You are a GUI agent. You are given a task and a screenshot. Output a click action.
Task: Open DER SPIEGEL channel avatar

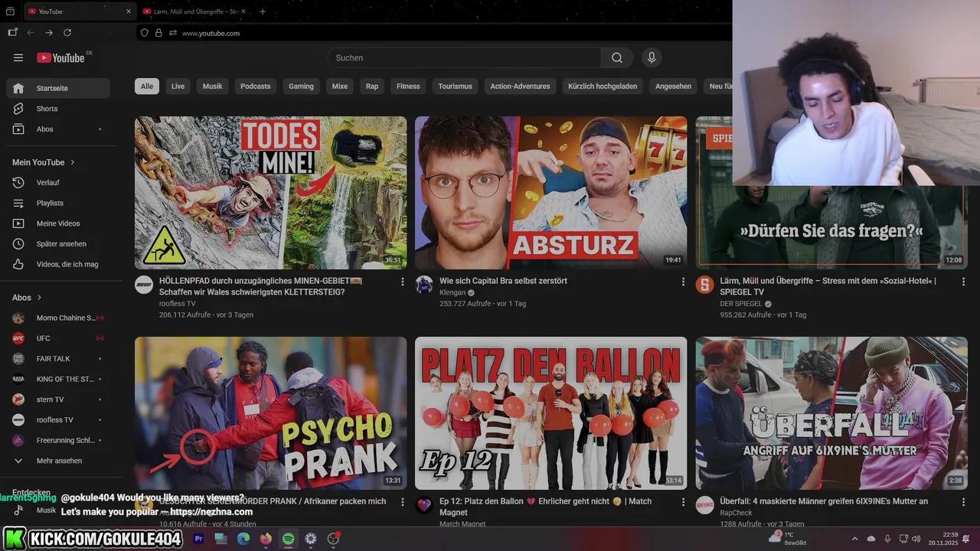pos(704,285)
